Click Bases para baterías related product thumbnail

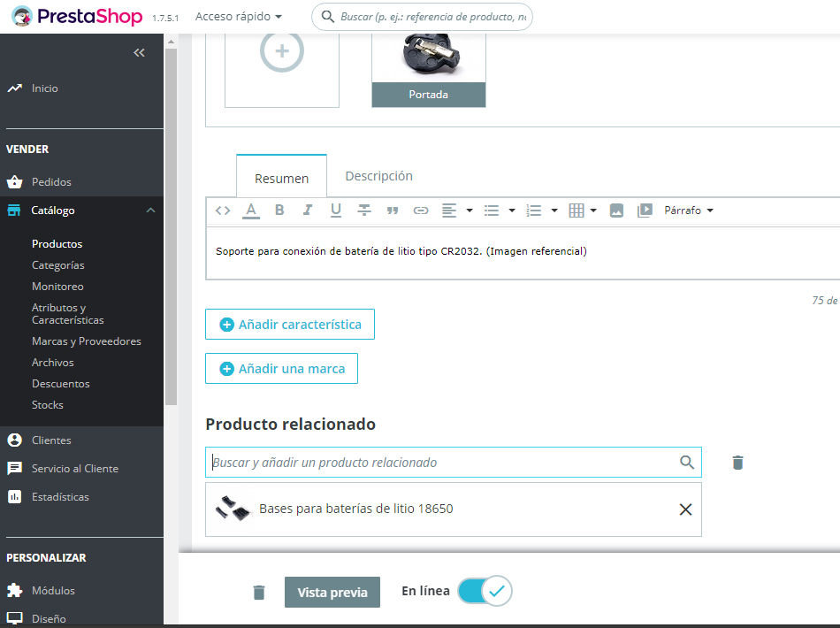click(233, 509)
